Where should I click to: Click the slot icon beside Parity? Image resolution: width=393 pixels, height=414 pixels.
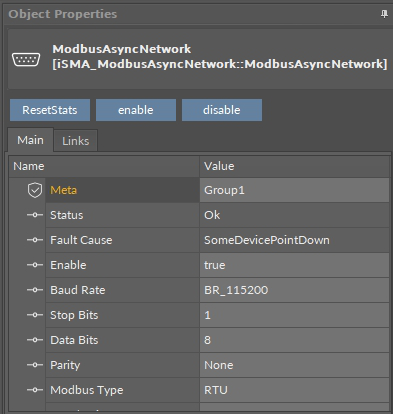coord(35,365)
